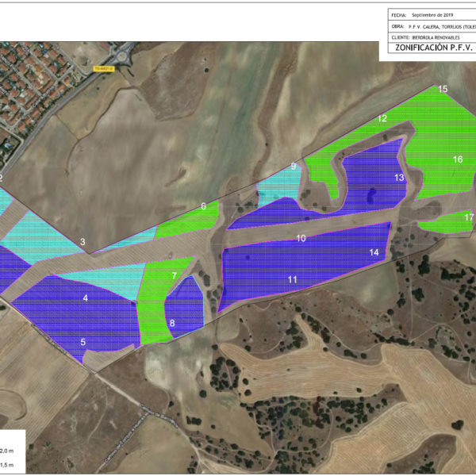Click zone 3 boundary label
This screenshot has width=476, height=476.
[82, 242]
